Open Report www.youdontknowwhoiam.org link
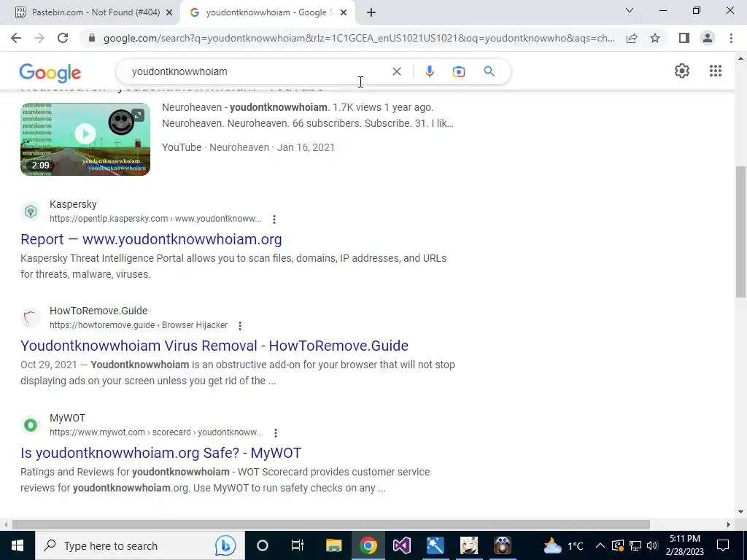The image size is (747, 560). [151, 239]
